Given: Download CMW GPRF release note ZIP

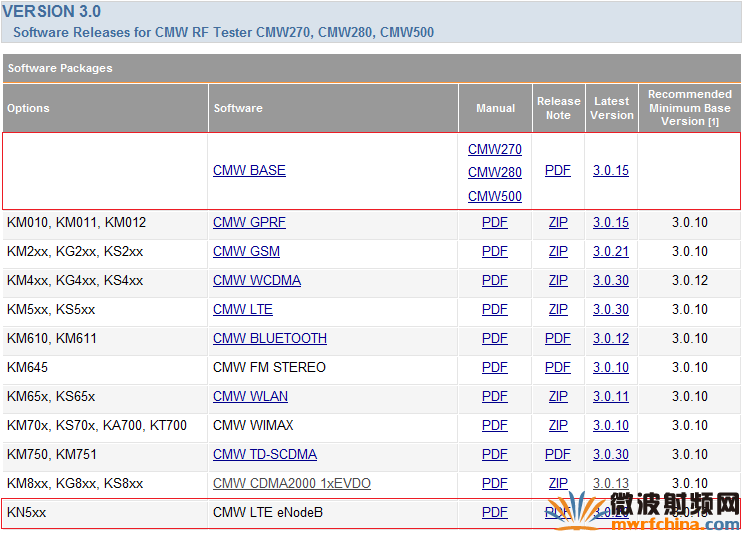Looking at the screenshot, I should click(558, 222).
